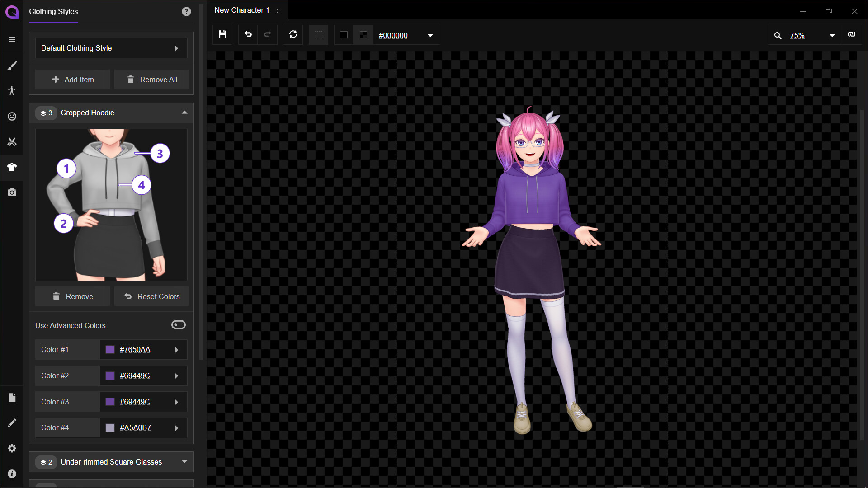Click the save floppy disk icon
Screen dimensions: 868x488
(x=222, y=35)
